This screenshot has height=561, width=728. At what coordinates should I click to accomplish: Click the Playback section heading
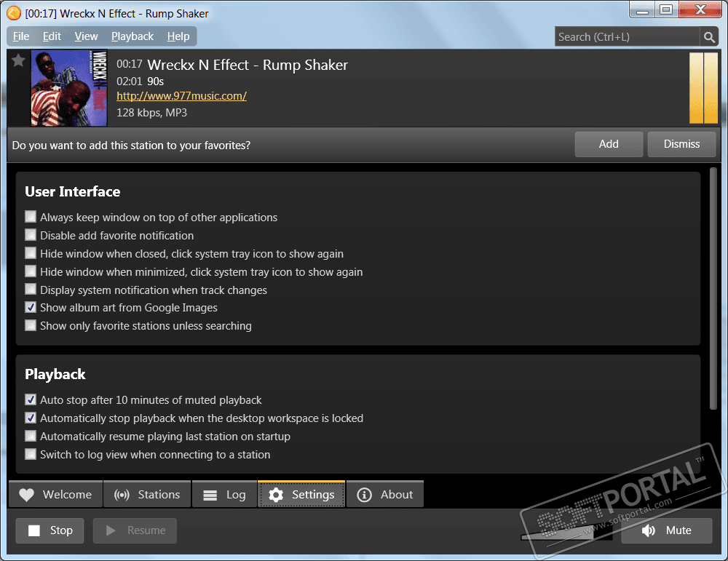55,375
